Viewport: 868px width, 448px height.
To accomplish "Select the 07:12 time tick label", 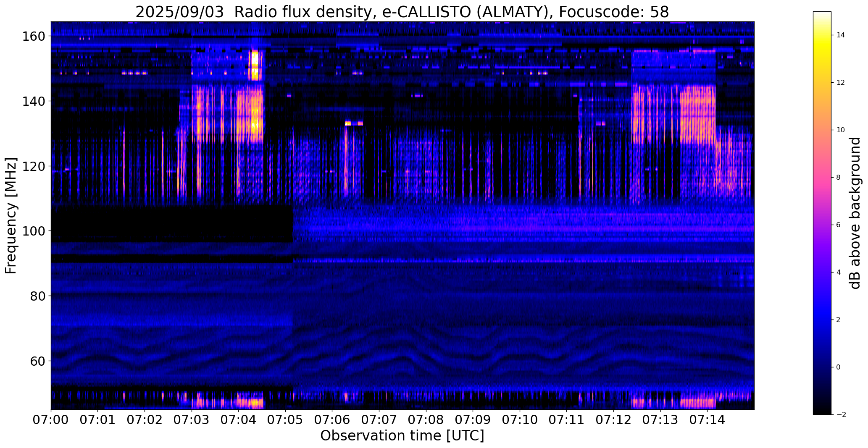I will coord(613,419).
